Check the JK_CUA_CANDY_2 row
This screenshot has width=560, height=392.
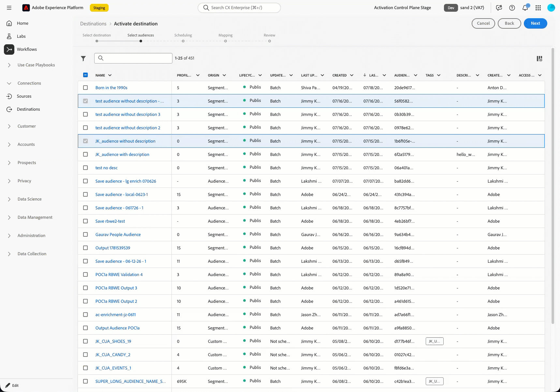pyautogui.click(x=85, y=355)
